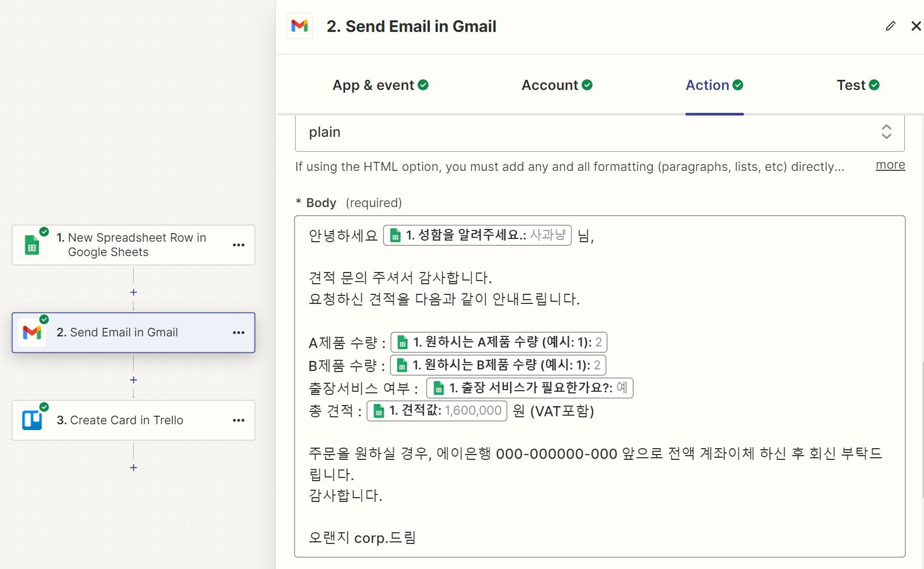Add a step after Create Card in Trello
The width and height of the screenshot is (924, 569).
coord(134,467)
